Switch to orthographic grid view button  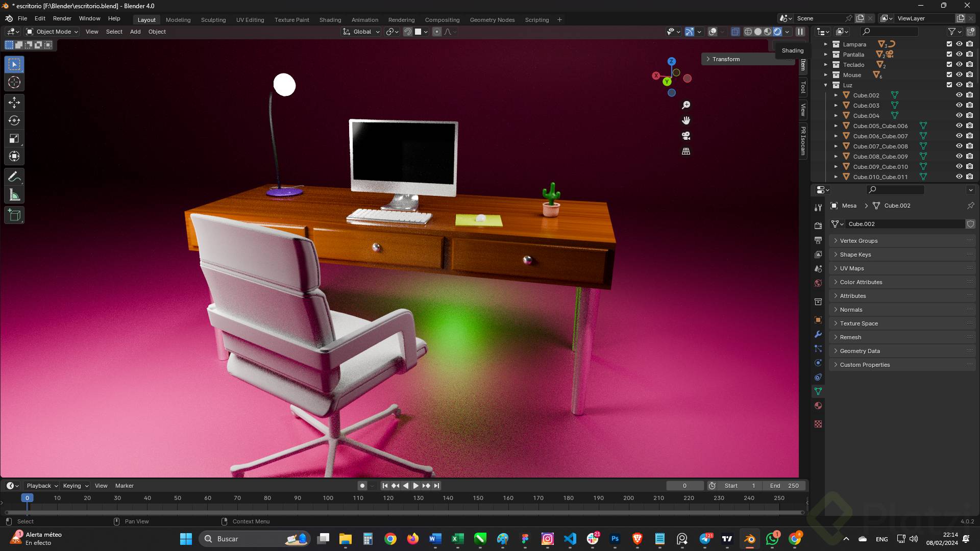tap(686, 152)
